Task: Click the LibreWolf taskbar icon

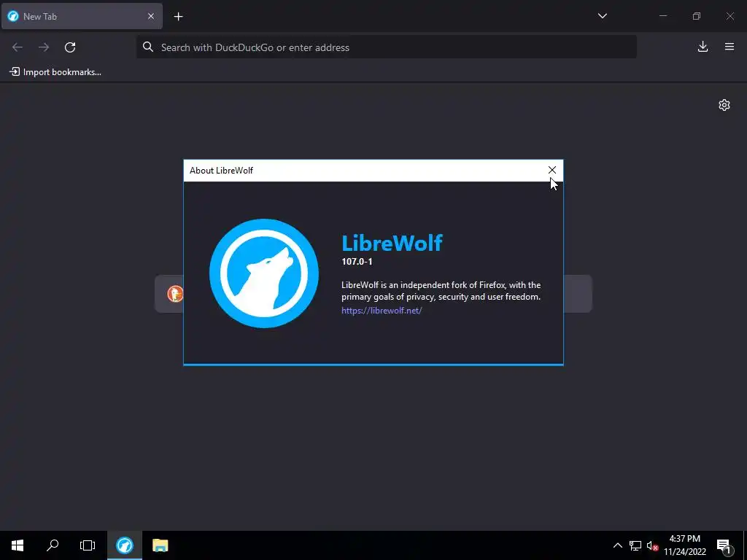Action: [124, 545]
